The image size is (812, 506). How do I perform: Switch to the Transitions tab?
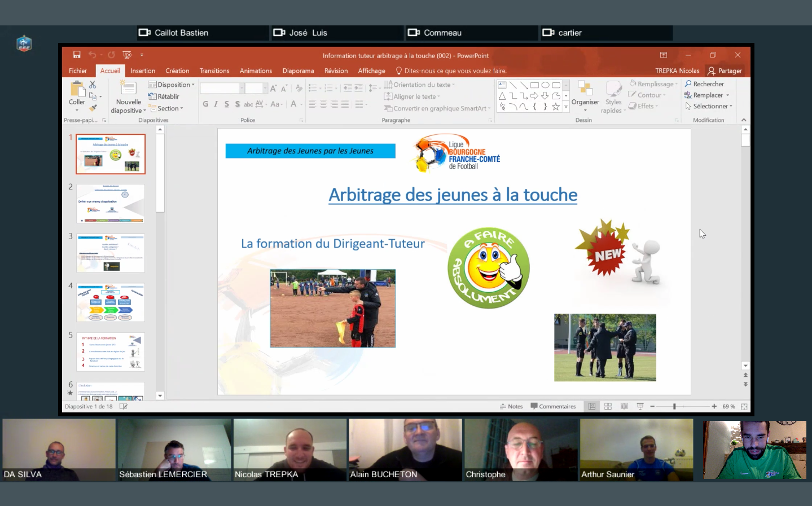[214, 71]
